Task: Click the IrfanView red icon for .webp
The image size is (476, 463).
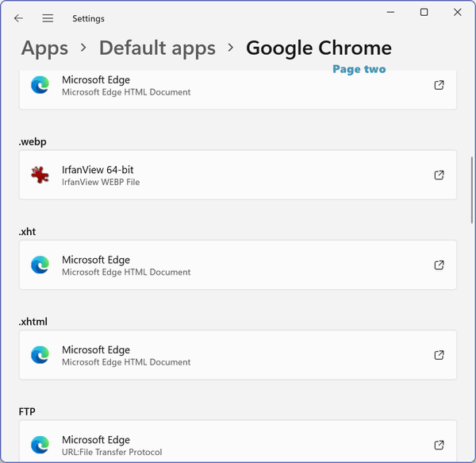Action: point(40,175)
